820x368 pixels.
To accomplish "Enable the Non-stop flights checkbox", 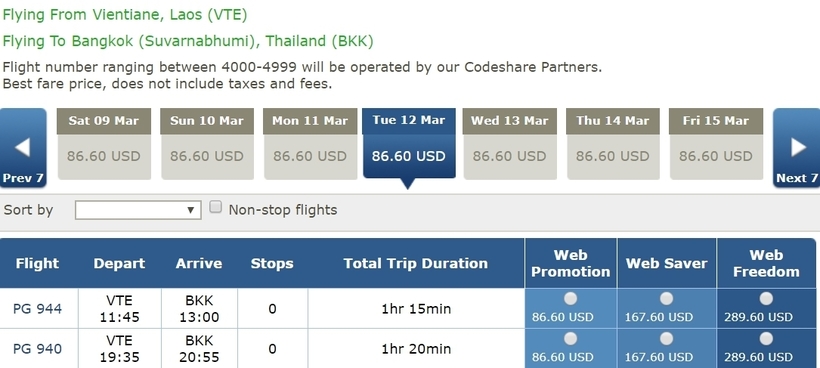I will (215, 208).
